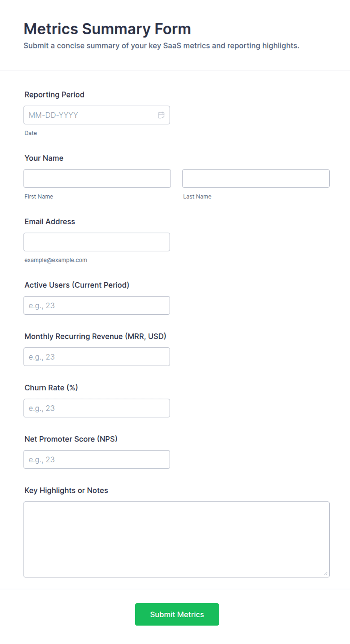Grab the textarea resize handle corner

click(326, 573)
